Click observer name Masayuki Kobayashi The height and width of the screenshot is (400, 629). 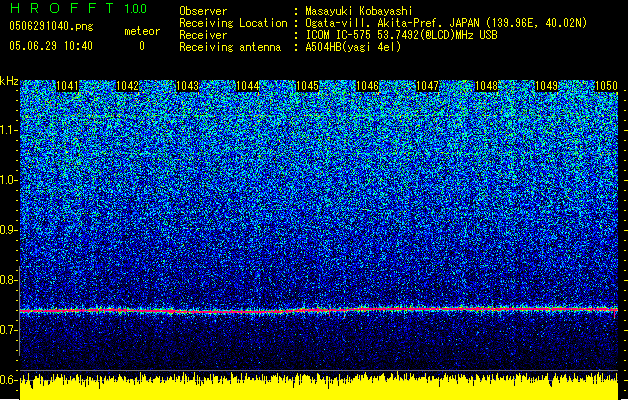click(x=359, y=11)
